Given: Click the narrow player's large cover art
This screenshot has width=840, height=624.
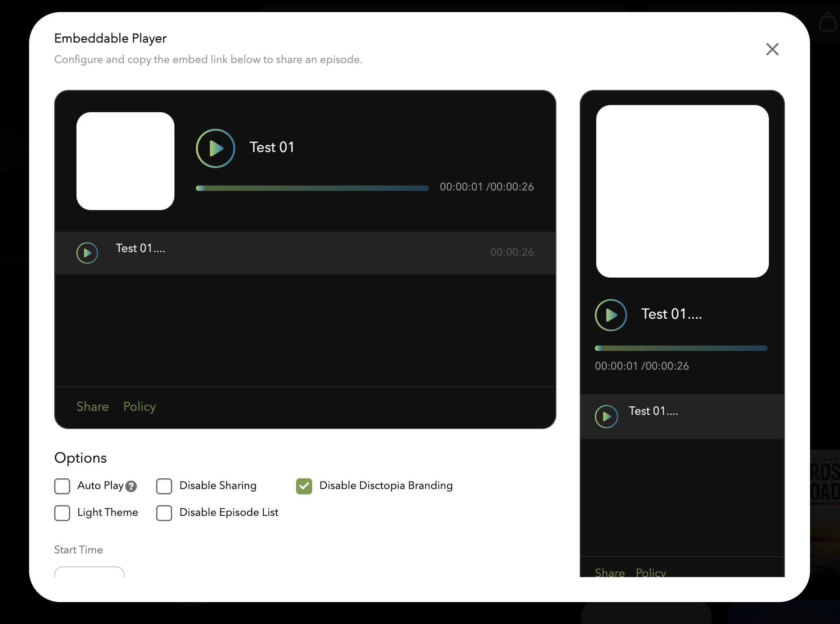Looking at the screenshot, I should (x=683, y=191).
